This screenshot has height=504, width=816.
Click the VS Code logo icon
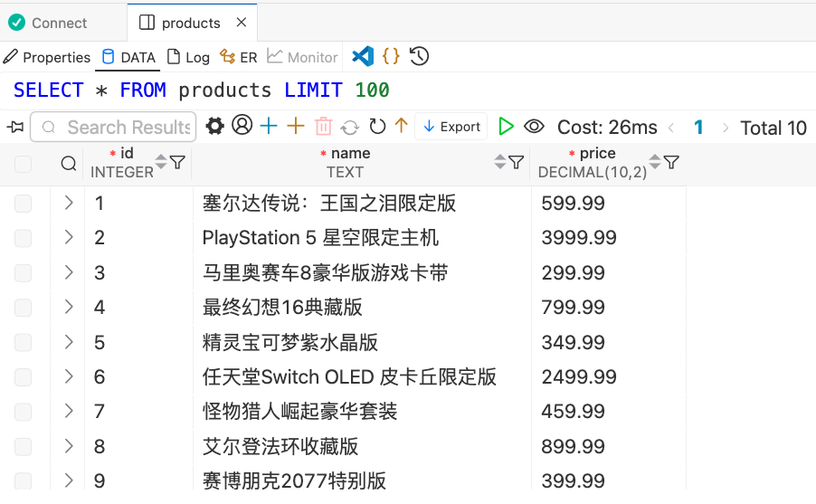(x=363, y=56)
